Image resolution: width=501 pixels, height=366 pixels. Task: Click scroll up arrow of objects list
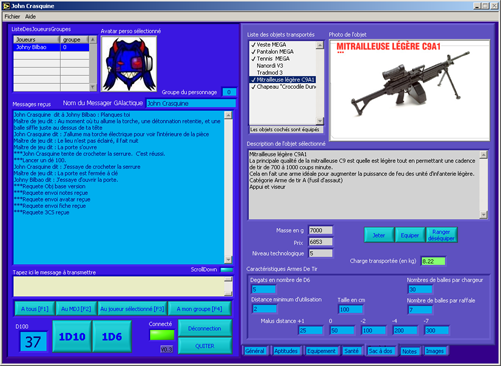click(x=320, y=45)
